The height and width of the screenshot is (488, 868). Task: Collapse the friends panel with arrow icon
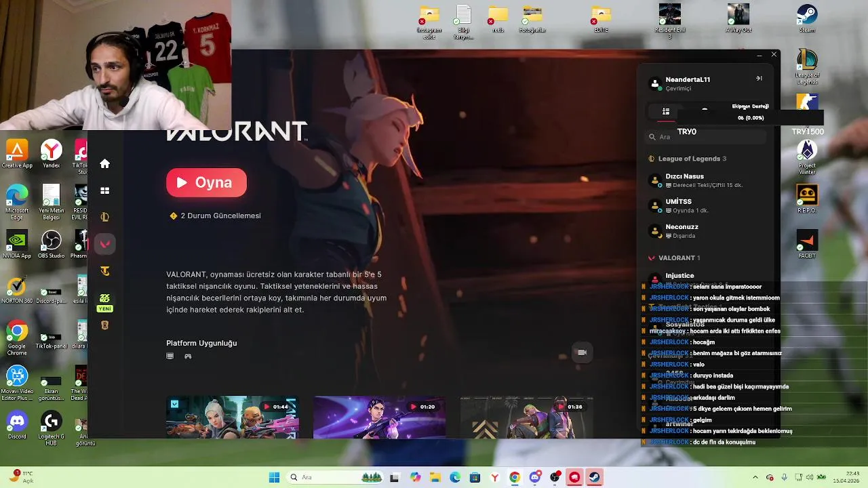[x=759, y=79]
